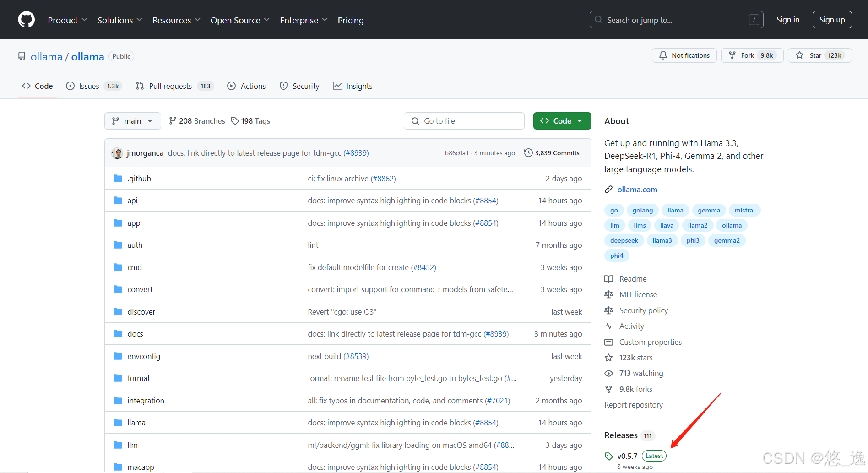Click the Sign in link
The height and width of the screenshot is (473, 868).
point(788,20)
